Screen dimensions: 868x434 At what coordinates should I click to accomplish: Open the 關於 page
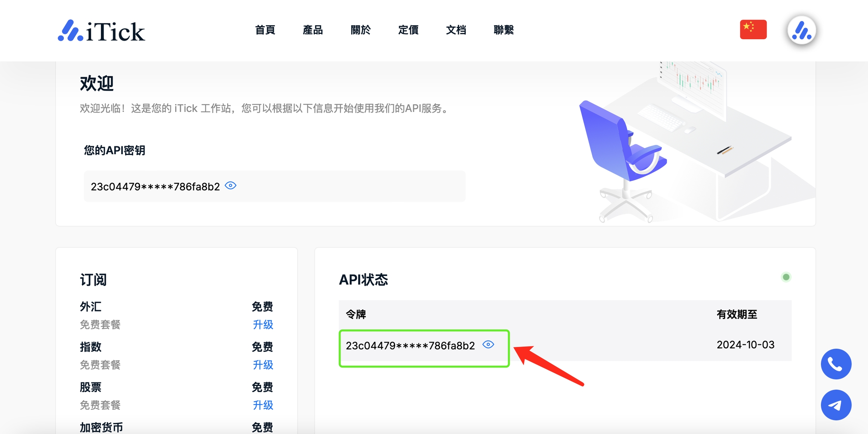(361, 30)
